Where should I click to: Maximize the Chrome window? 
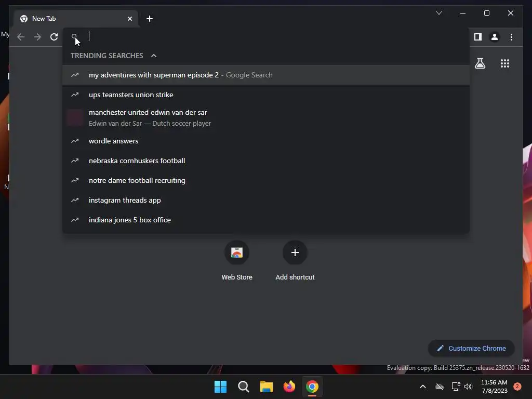(x=486, y=13)
